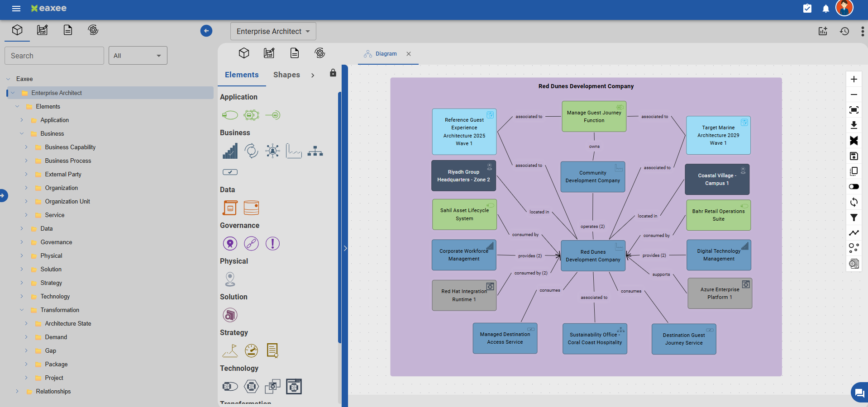Open the diagram filter funnel icon
This screenshot has width=868, height=407.
(854, 218)
